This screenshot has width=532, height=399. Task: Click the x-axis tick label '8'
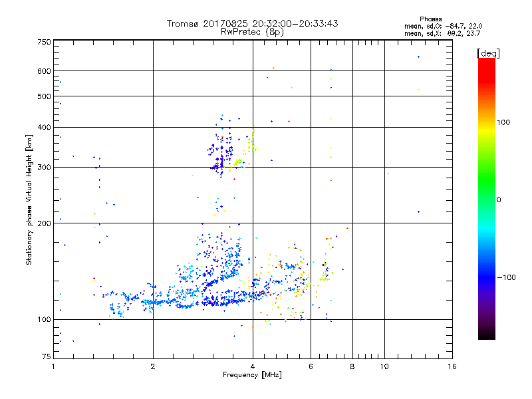pyautogui.click(x=352, y=366)
